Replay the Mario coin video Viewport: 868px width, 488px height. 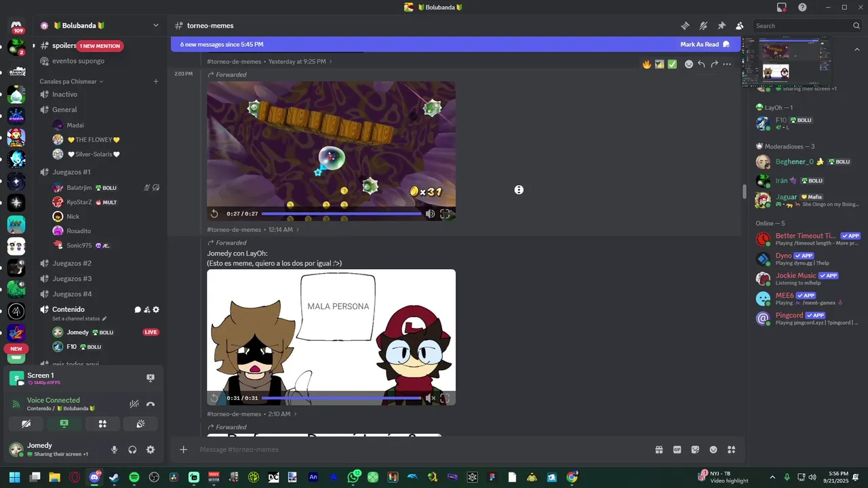point(214,213)
